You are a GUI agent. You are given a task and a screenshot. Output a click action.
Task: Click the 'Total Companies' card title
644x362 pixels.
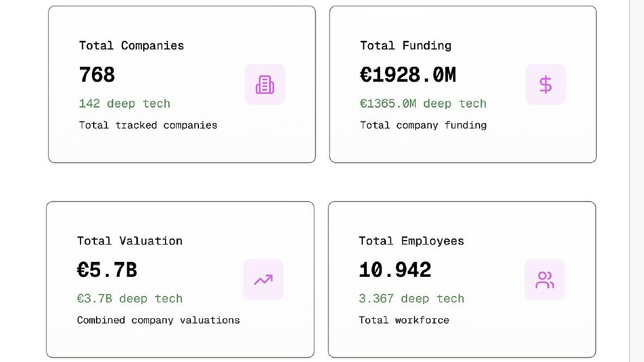[131, 45]
